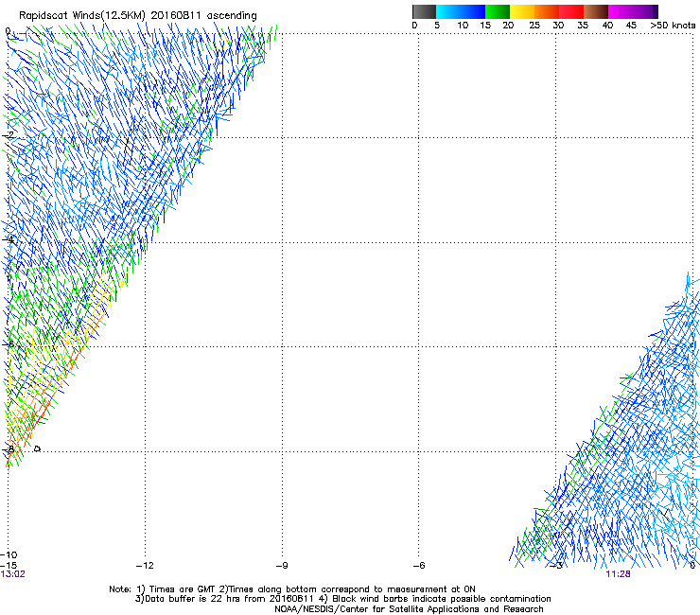Viewport: 700px width, 615px height.
Task: Select the cyan-to-blue 5–15 knots legend segment
Action: coord(461,11)
